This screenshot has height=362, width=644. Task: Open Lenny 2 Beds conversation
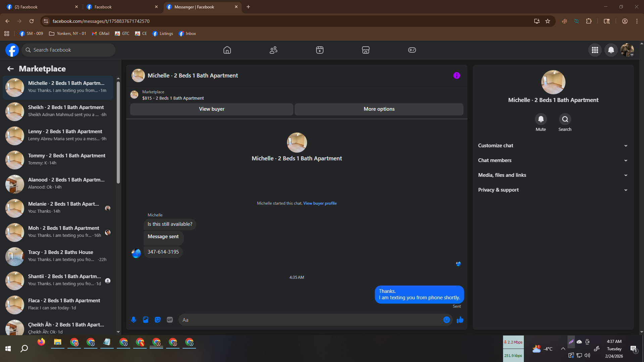click(58, 136)
